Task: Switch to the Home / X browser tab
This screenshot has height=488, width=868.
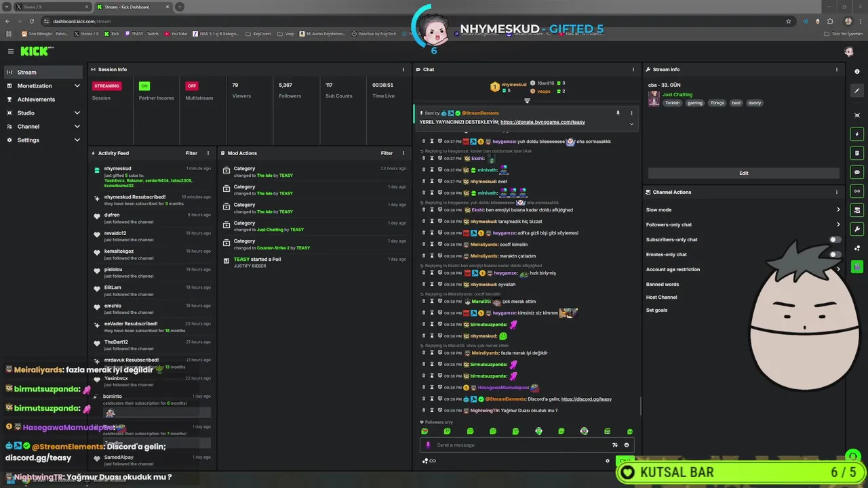Action: 52,7
